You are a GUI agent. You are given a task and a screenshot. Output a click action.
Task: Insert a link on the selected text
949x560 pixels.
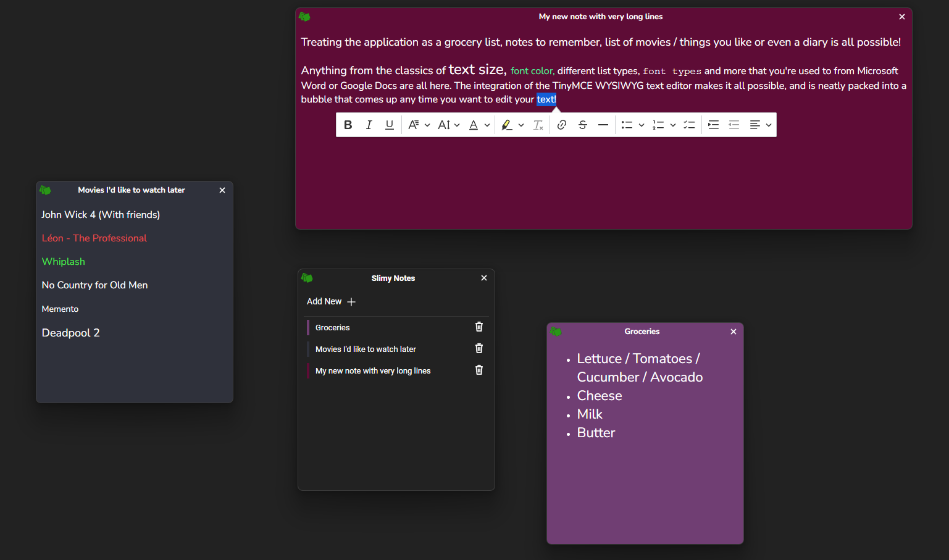(562, 125)
